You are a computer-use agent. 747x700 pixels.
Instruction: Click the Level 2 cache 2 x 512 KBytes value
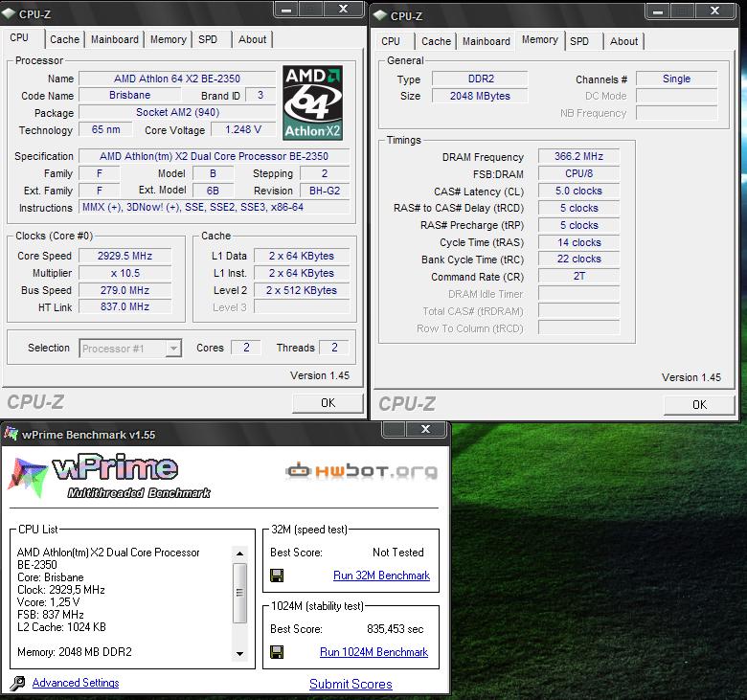[302, 290]
